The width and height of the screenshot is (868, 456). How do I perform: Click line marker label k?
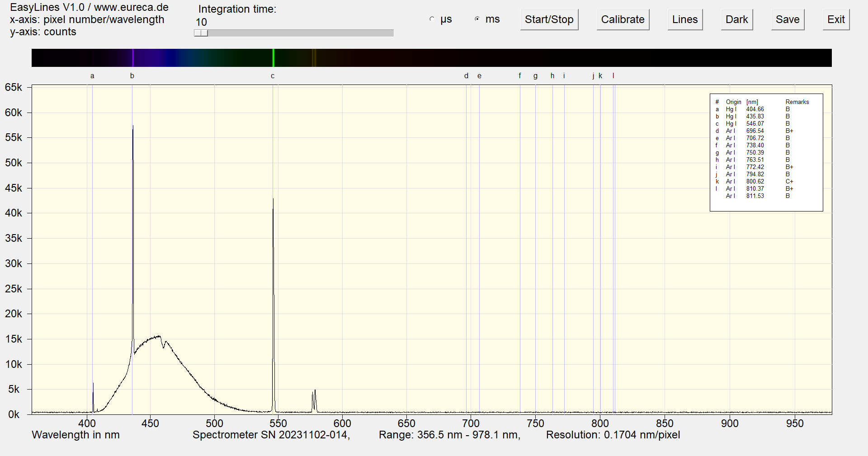click(x=600, y=76)
